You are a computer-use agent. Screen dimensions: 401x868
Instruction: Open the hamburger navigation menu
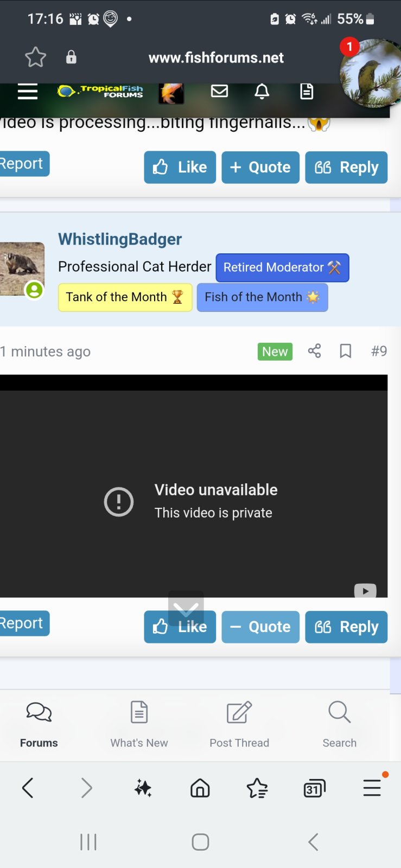click(28, 92)
